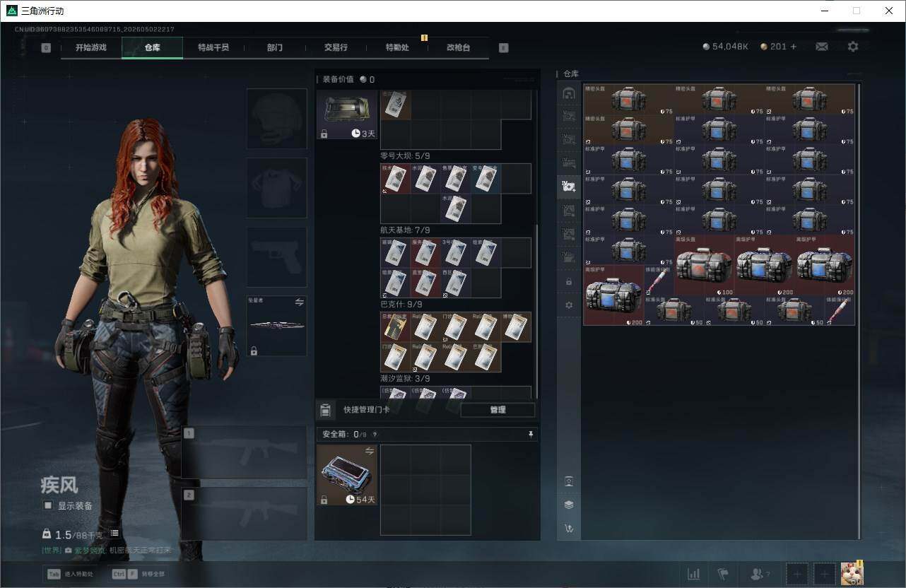Select the empty helmet equipment slot

click(x=276, y=118)
